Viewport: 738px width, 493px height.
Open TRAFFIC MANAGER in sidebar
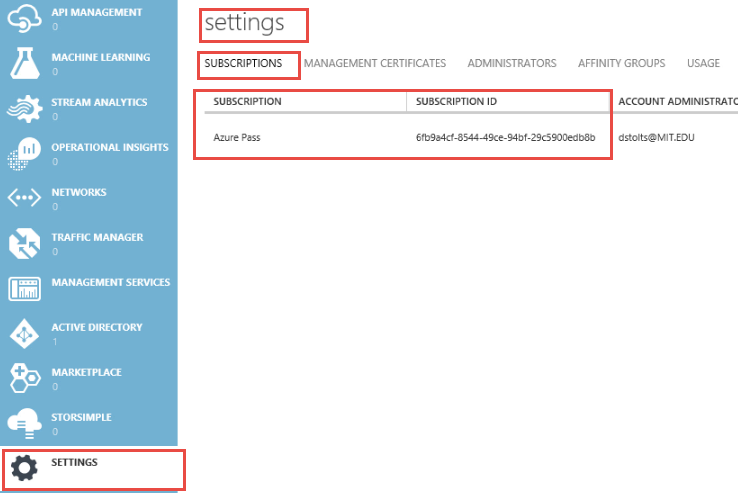point(89,243)
